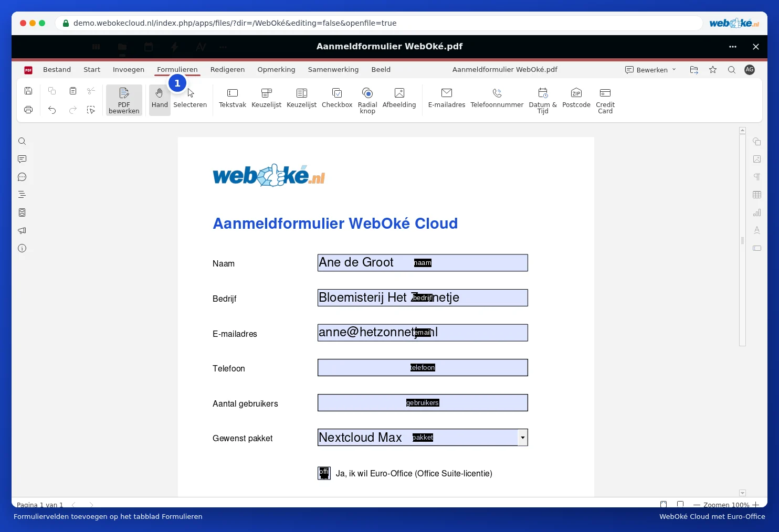The image size is (779, 532).
Task: Open the Bewerken mode dropdown
Action: pyautogui.click(x=650, y=70)
